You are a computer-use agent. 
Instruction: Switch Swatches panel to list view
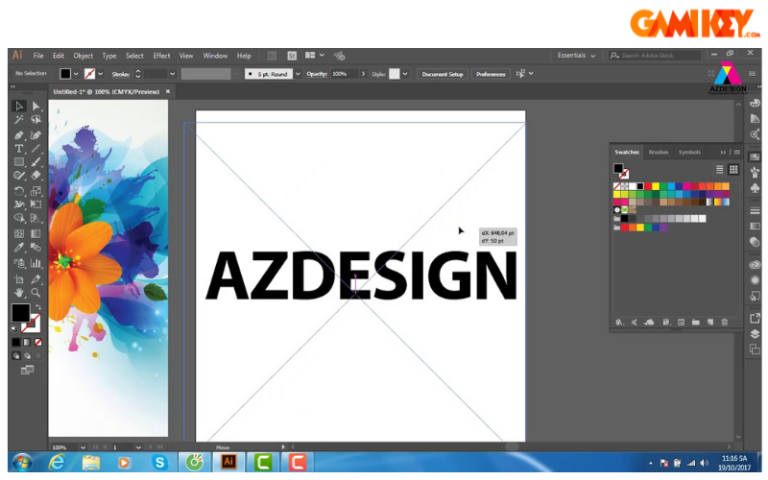(x=719, y=170)
